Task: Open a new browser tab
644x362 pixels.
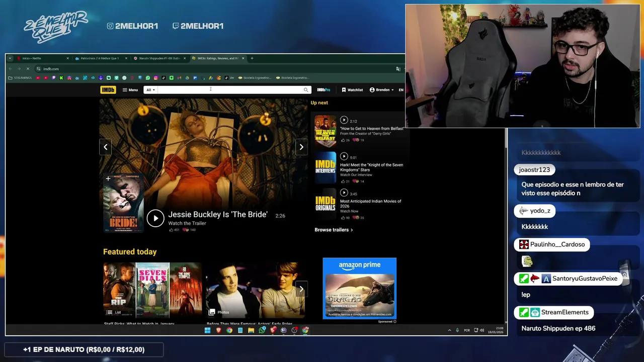Action: pyautogui.click(x=252, y=58)
